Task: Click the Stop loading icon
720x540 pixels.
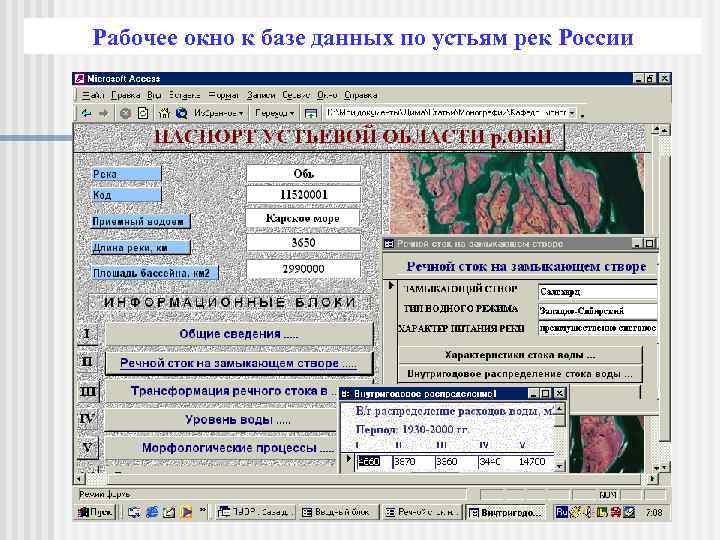Action: click(x=125, y=113)
